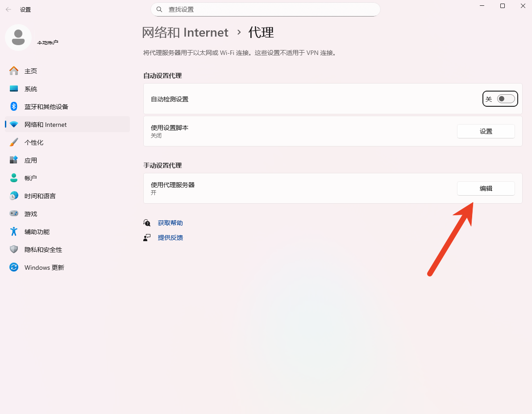Screen dimensions: 532x414
Task: Open the 隐私和安全性 shield icon
Action: tap(14, 250)
